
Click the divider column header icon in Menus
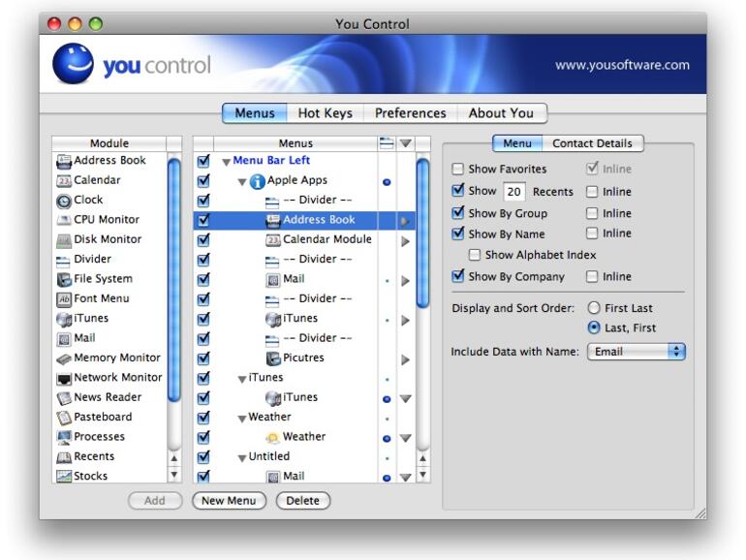point(387,142)
